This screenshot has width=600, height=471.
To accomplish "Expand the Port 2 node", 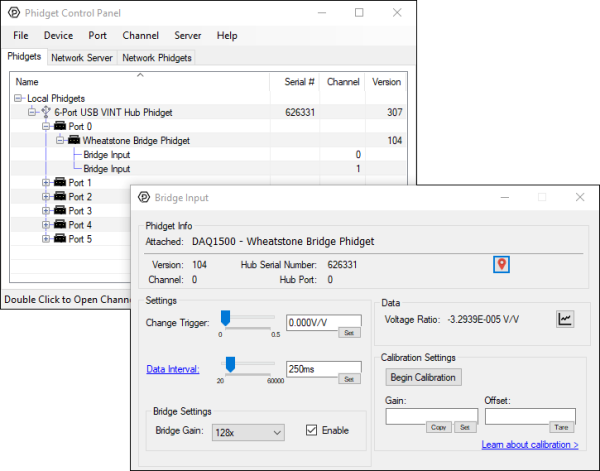I will coord(46,197).
